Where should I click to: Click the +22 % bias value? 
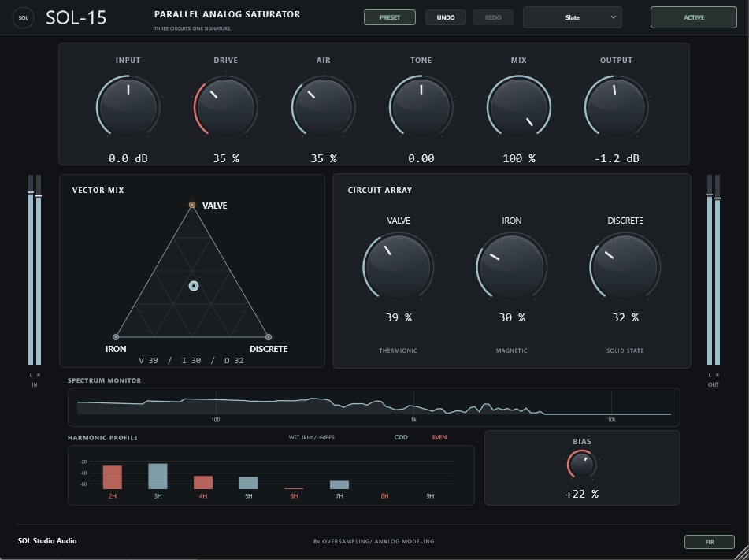[582, 494]
